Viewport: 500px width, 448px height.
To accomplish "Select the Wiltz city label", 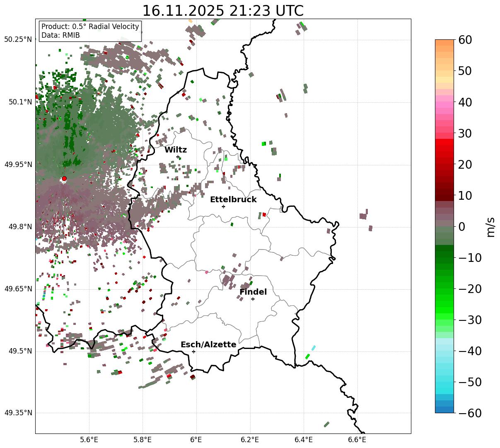I will 176,150.
